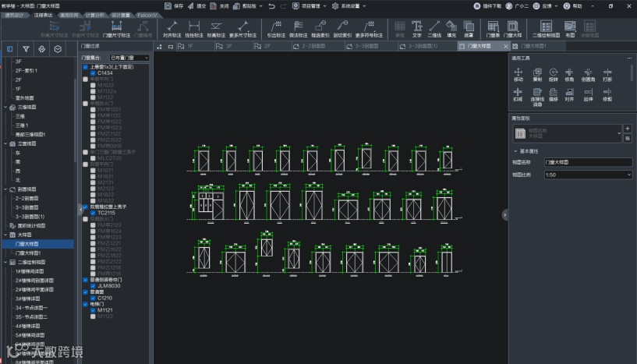Open the 项目管理 dropdown menu
Image resolution: width=637 pixels, height=364 pixels.
[x=310, y=6]
